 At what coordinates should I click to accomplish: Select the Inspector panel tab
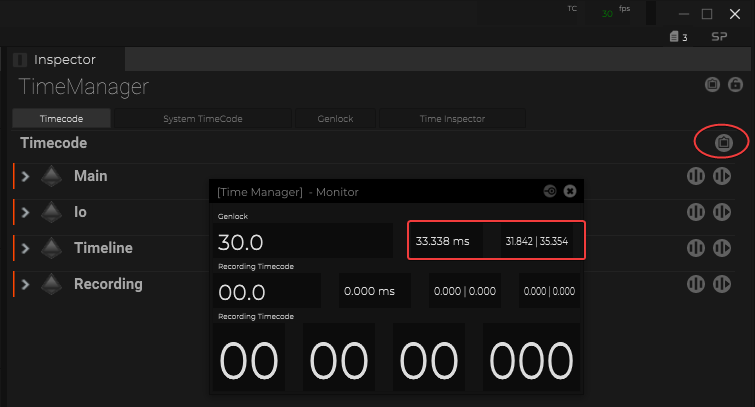click(65, 60)
